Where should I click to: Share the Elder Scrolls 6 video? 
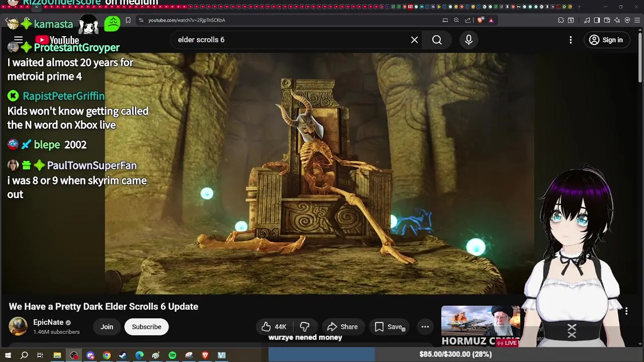coord(342,327)
